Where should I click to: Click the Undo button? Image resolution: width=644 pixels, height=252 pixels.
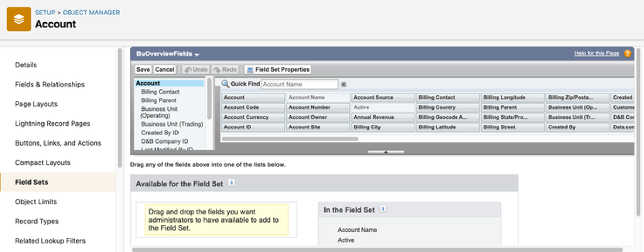tap(196, 69)
